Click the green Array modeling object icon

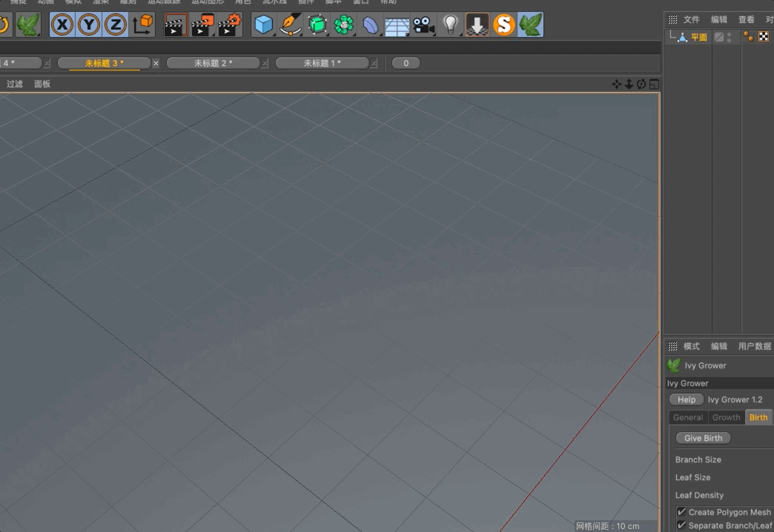tap(343, 24)
